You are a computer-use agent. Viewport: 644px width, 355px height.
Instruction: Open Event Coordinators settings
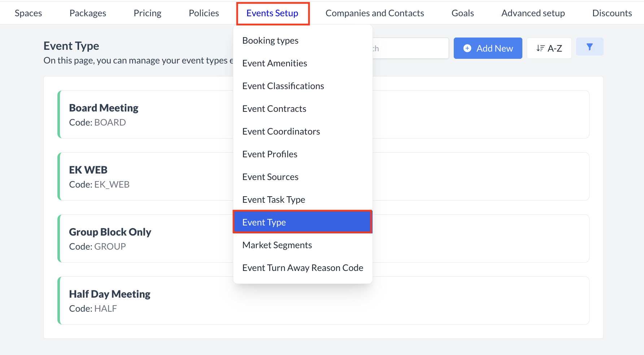coord(281,131)
